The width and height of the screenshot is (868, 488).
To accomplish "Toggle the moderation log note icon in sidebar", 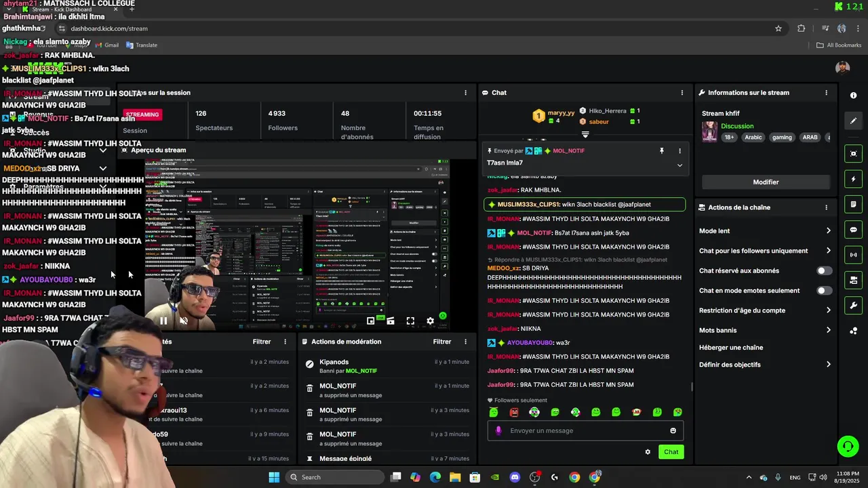I will [x=854, y=204].
